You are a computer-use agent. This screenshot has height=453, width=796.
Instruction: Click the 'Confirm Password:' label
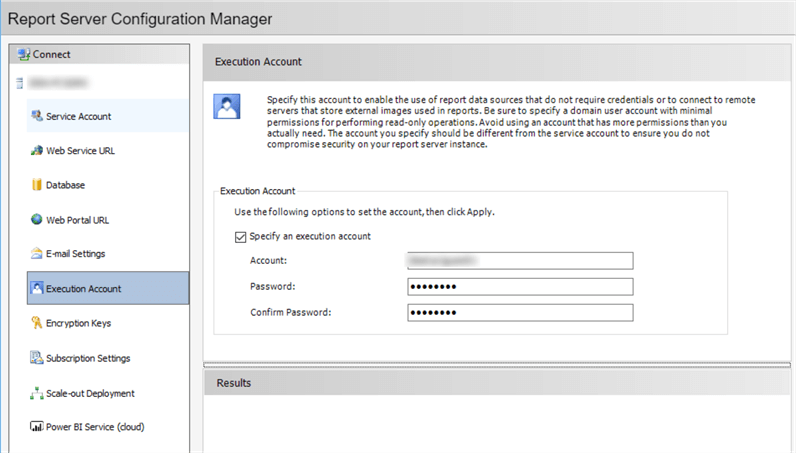click(290, 312)
